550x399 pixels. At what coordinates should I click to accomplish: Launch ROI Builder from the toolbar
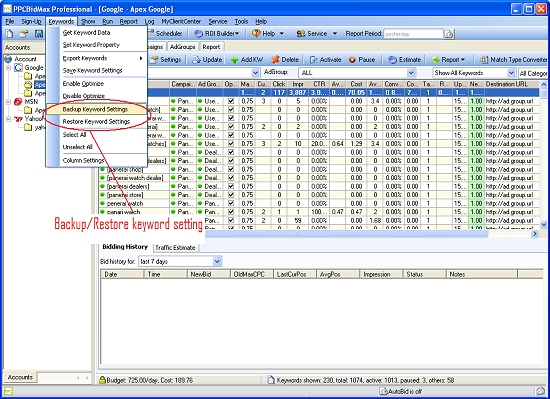[216, 34]
